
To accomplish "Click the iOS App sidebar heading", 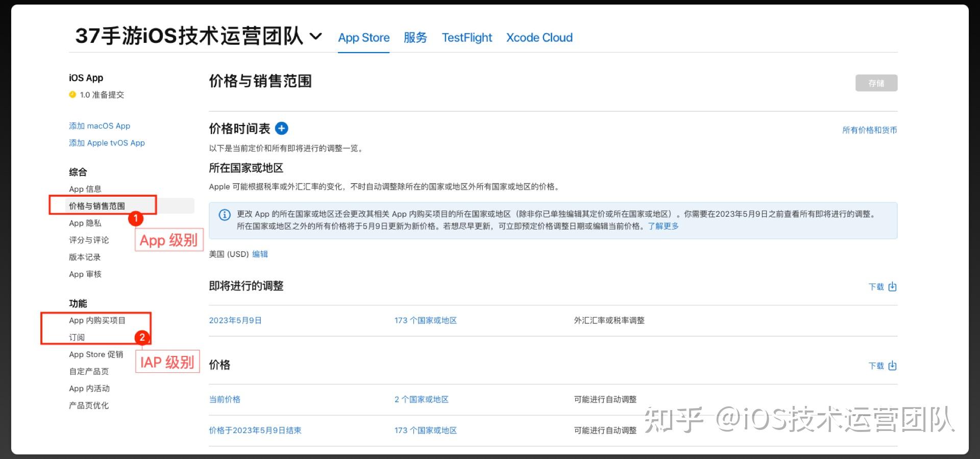I will pos(86,78).
